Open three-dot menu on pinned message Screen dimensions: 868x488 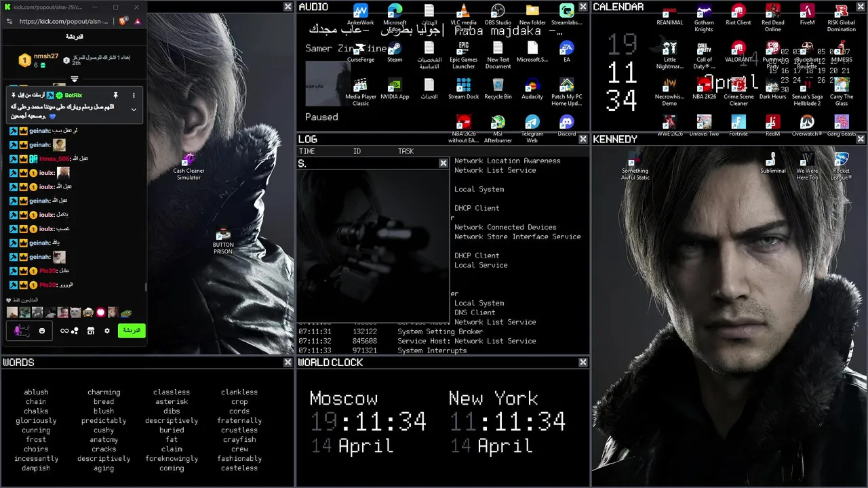(134, 96)
